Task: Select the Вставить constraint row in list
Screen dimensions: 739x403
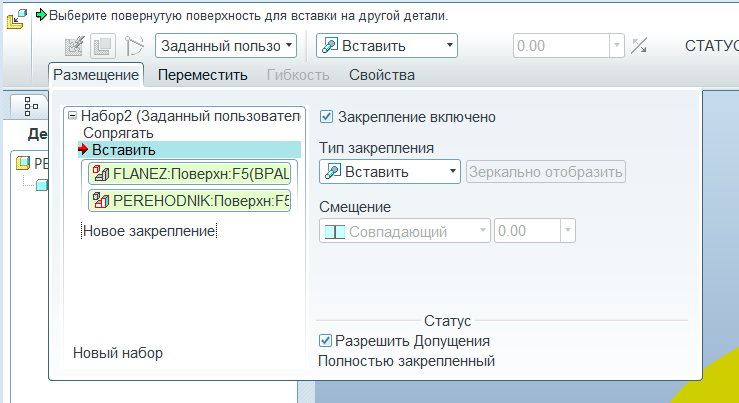Action: [189, 149]
